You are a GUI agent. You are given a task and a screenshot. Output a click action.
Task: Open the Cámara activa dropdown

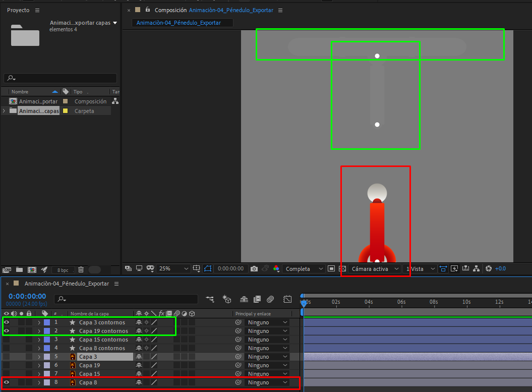[x=374, y=268]
